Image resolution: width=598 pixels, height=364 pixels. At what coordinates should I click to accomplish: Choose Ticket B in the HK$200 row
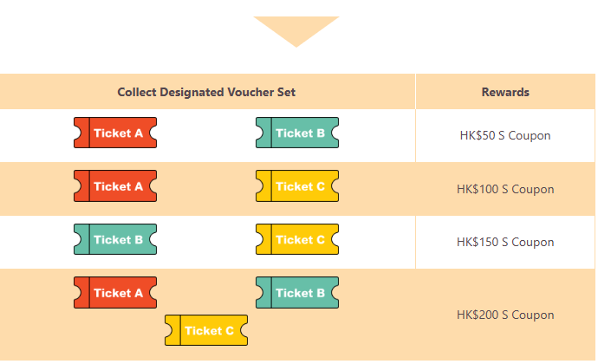click(x=297, y=293)
